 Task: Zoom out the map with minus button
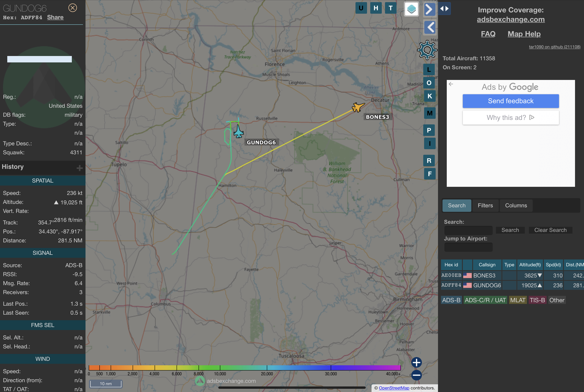coord(416,375)
